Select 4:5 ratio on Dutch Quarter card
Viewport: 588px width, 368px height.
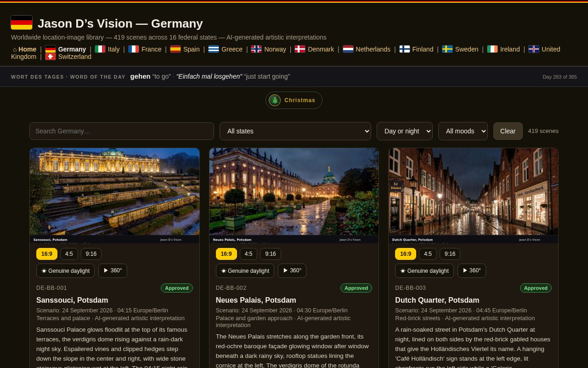pyautogui.click(x=428, y=254)
